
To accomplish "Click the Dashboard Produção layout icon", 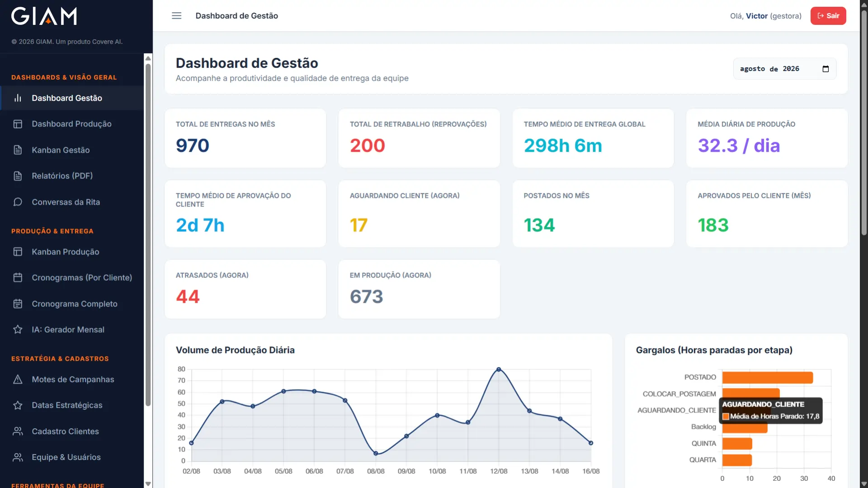I will (x=18, y=124).
